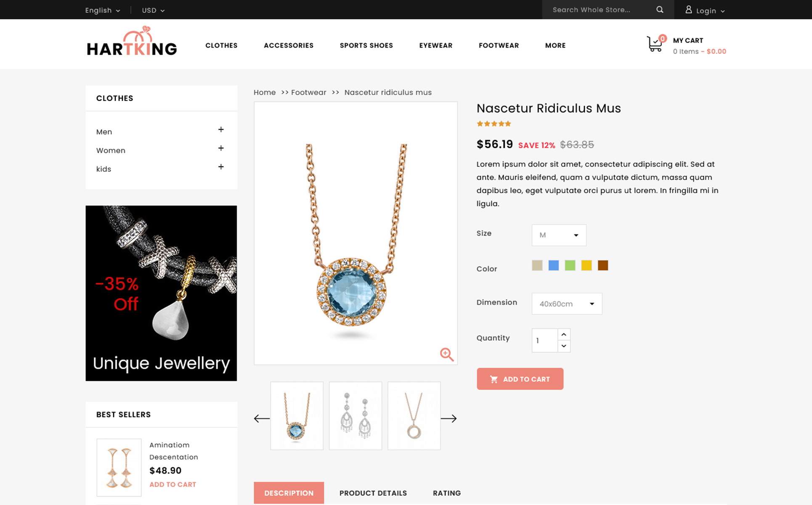
Task: Open the Size dropdown
Action: (559, 235)
